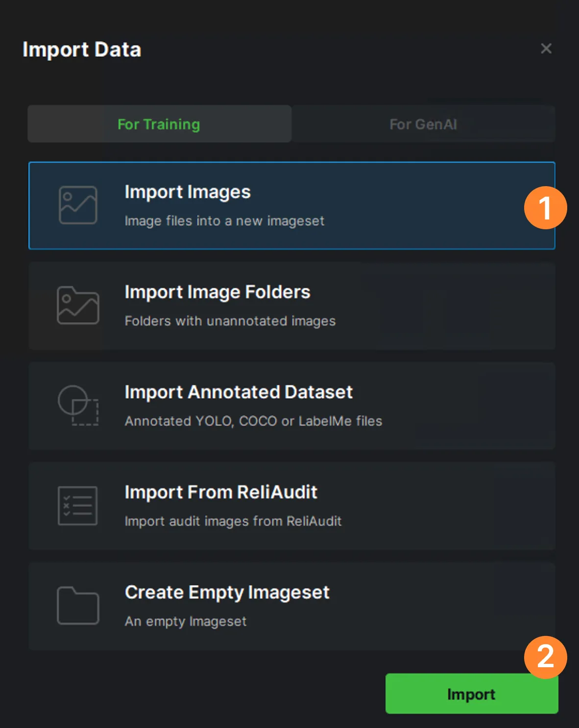The image size is (579, 728).
Task: Select the Import From ReliAudit option
Action: 291,506
